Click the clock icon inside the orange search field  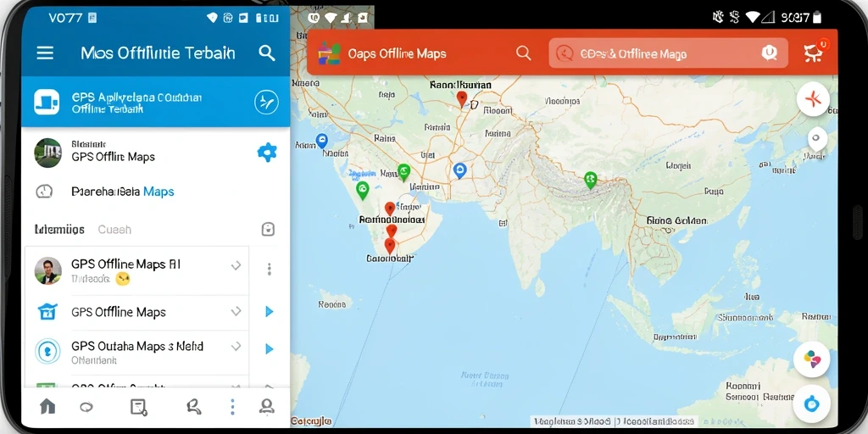click(x=564, y=53)
